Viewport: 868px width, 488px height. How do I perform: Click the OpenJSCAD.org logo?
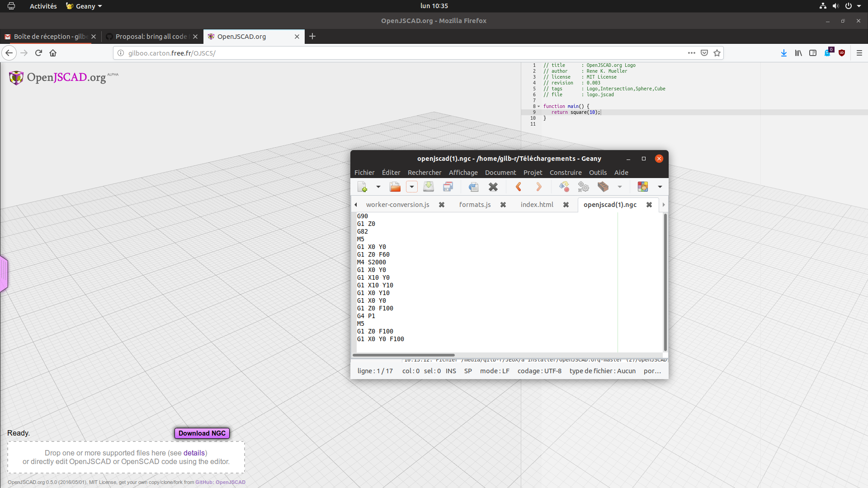[x=63, y=77]
